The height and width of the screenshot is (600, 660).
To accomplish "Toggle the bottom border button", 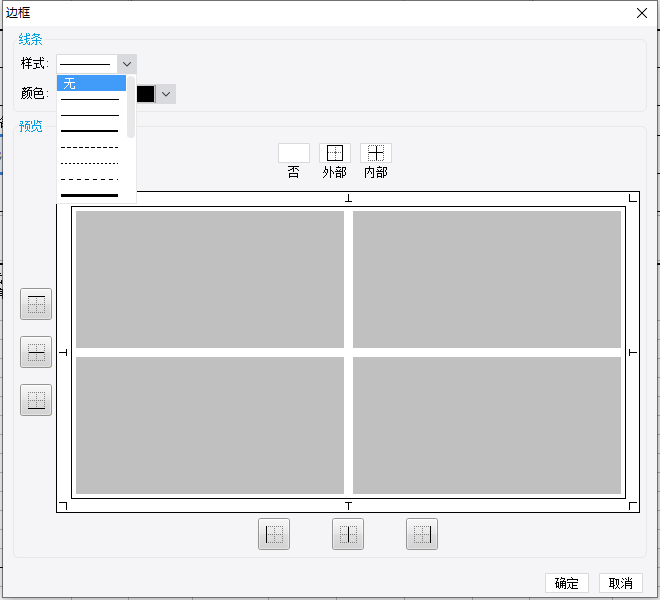I will click(36, 400).
